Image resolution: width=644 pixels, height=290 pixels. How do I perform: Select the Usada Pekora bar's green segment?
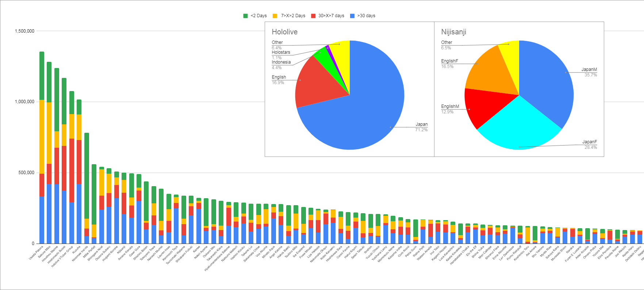[42, 76]
